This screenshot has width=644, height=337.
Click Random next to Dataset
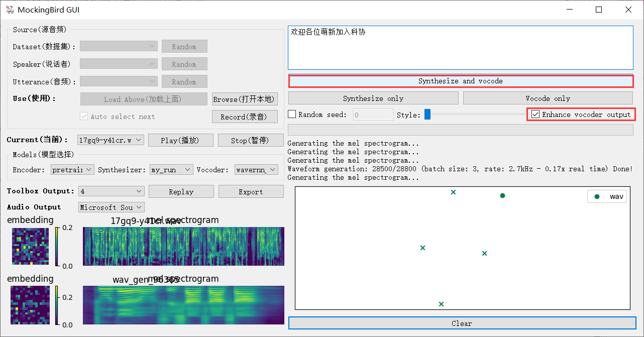click(x=184, y=46)
